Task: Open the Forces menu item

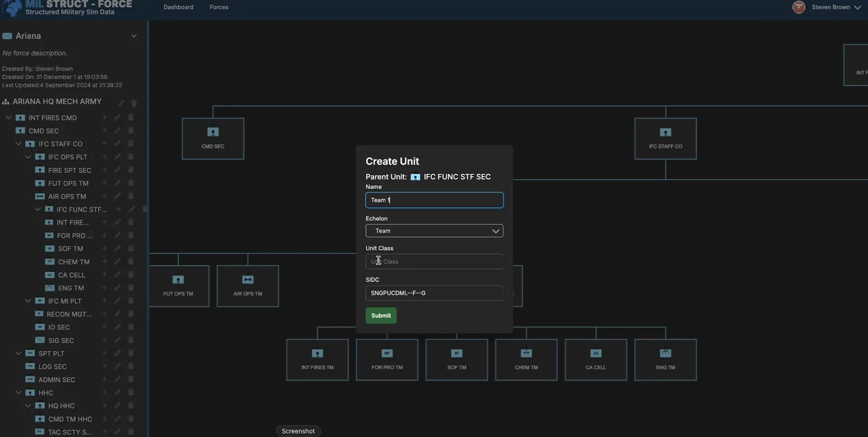Action: (x=219, y=7)
